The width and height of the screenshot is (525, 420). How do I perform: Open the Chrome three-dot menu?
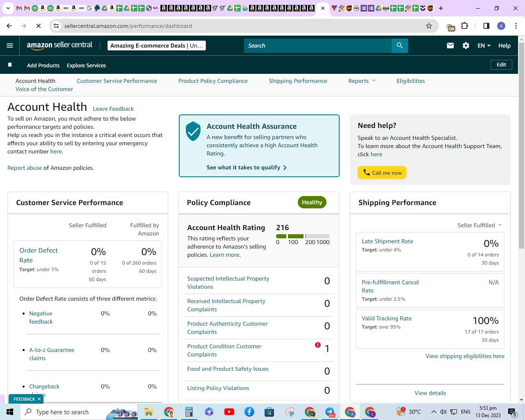(516, 26)
